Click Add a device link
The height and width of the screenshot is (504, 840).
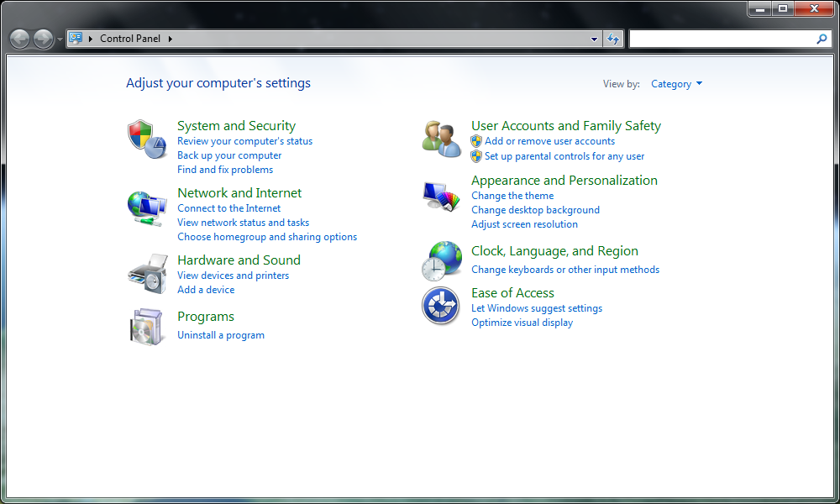(206, 290)
